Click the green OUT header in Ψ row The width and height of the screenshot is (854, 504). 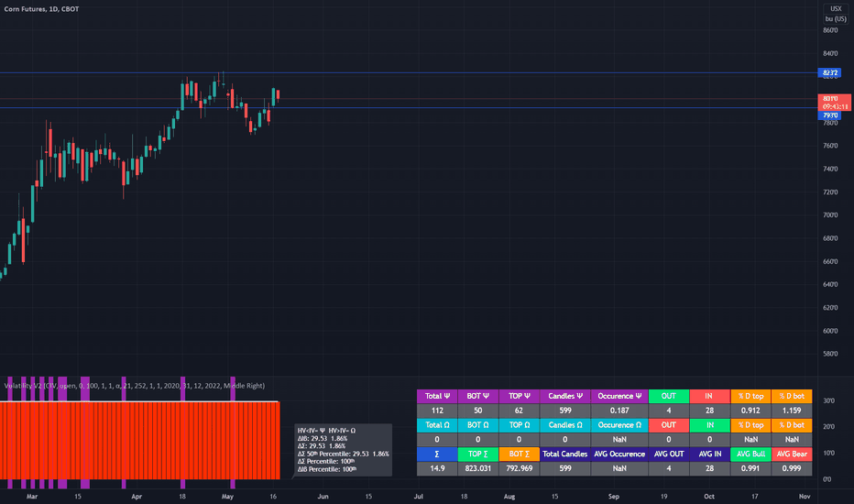coord(669,396)
